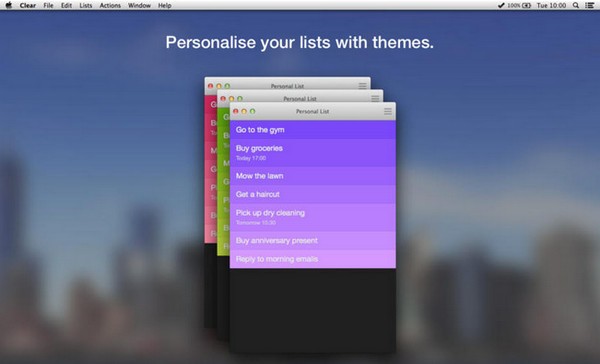Open the Edit menu
This screenshot has height=364, width=600.
[66, 5]
